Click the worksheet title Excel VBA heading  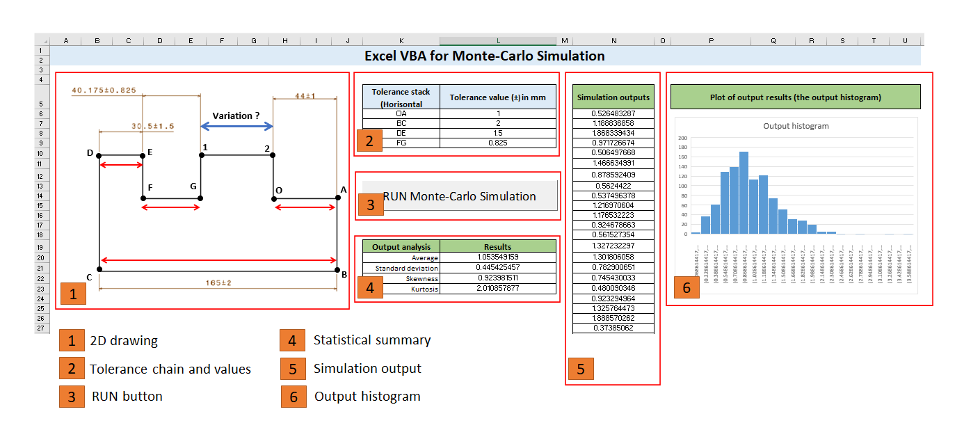coord(487,56)
